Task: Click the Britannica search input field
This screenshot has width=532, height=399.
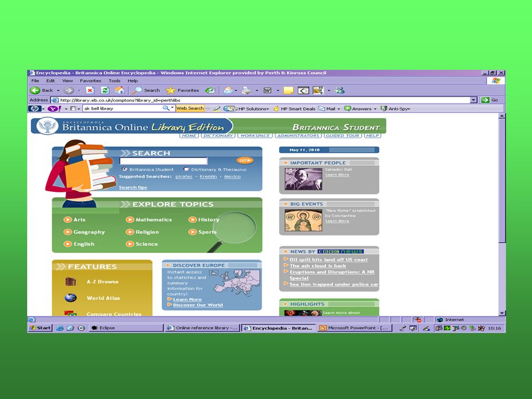Action: point(163,161)
